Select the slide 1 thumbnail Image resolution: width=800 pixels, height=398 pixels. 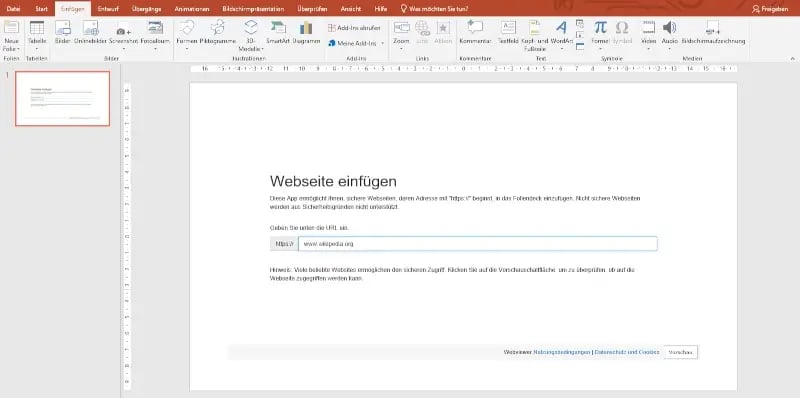pos(62,98)
